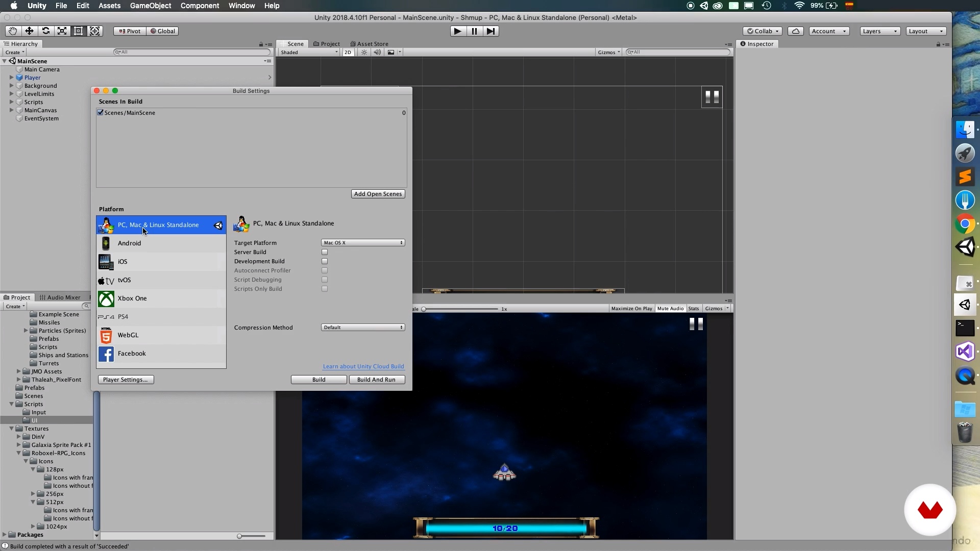The height and width of the screenshot is (551, 980).
Task: Collapse Textures folder in Project
Action: (11, 429)
